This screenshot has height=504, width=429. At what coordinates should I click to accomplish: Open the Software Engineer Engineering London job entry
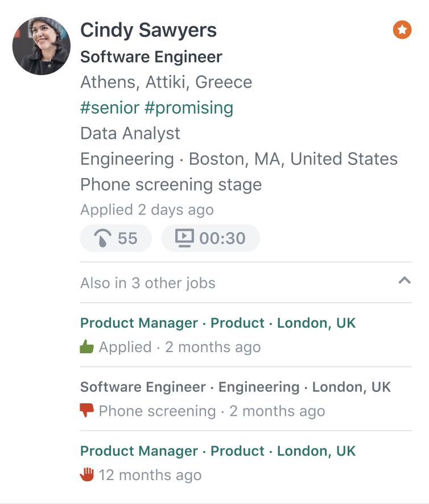pos(236,387)
